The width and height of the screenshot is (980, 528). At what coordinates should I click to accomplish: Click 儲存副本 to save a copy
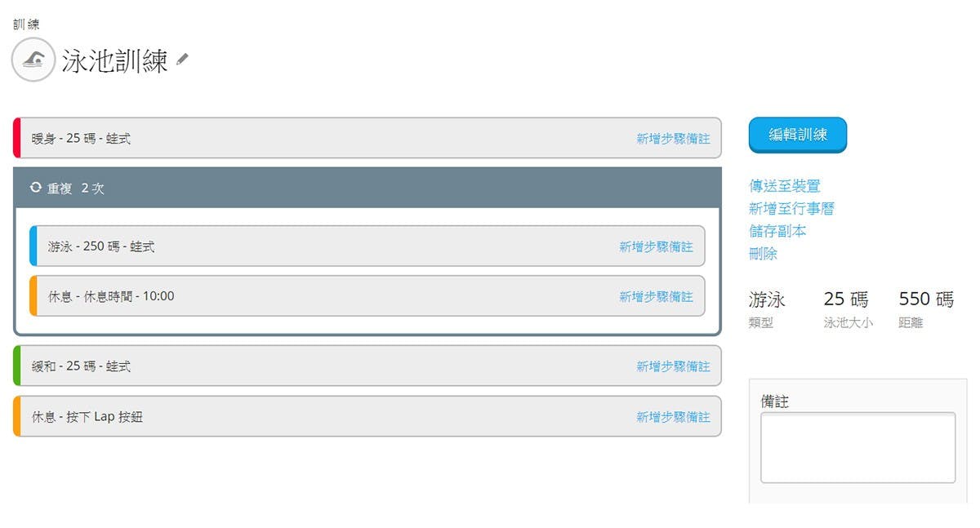point(777,231)
